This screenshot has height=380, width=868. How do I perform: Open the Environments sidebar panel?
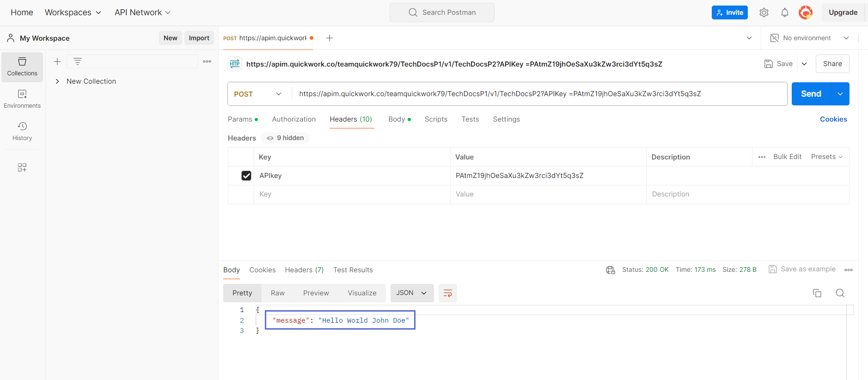coord(22,99)
